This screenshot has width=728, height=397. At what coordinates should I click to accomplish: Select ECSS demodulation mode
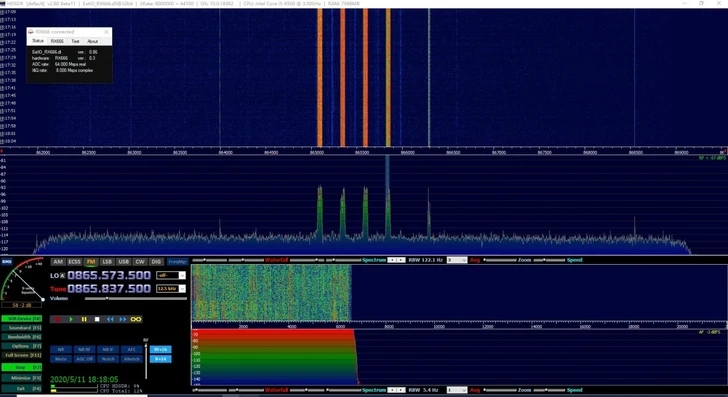(74, 262)
